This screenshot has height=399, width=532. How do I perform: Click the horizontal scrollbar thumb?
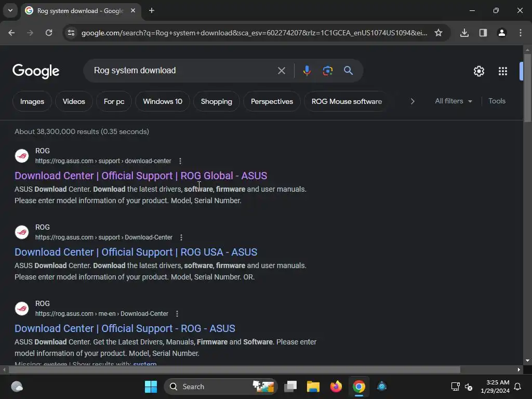234,369
